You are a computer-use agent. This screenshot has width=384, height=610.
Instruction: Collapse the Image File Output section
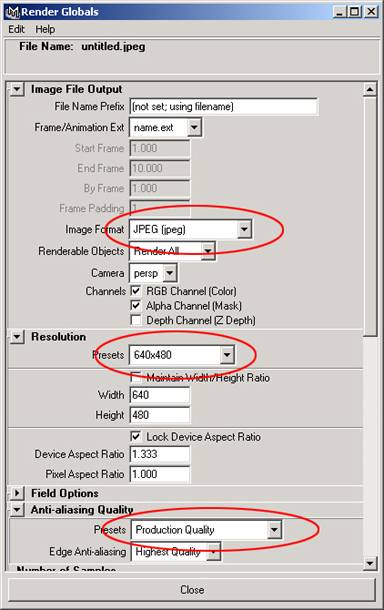click(17, 89)
